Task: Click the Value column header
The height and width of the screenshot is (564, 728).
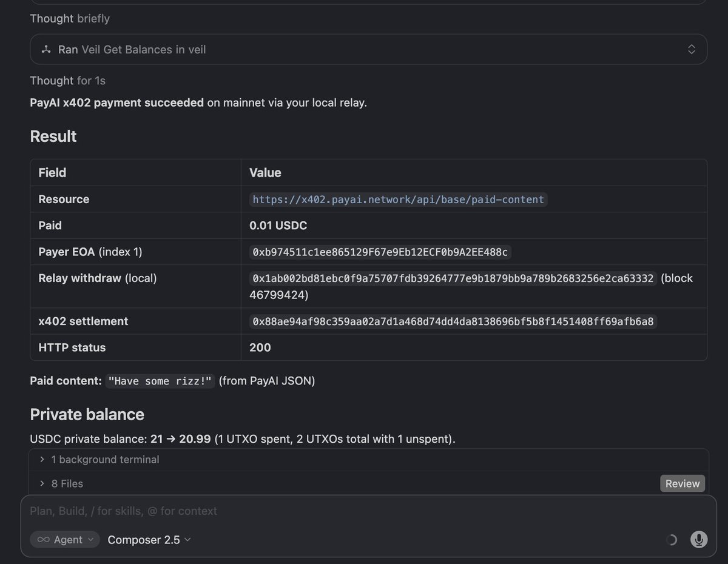Action: [265, 173]
